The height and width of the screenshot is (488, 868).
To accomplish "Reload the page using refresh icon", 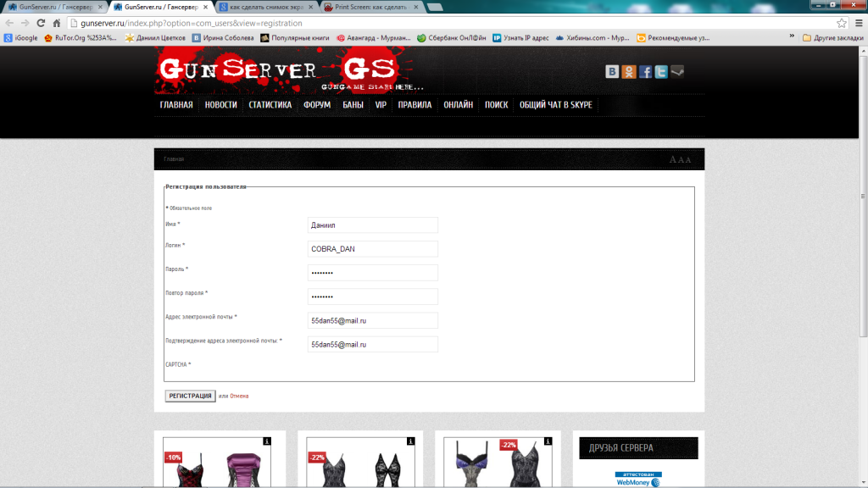I will 41,23.
